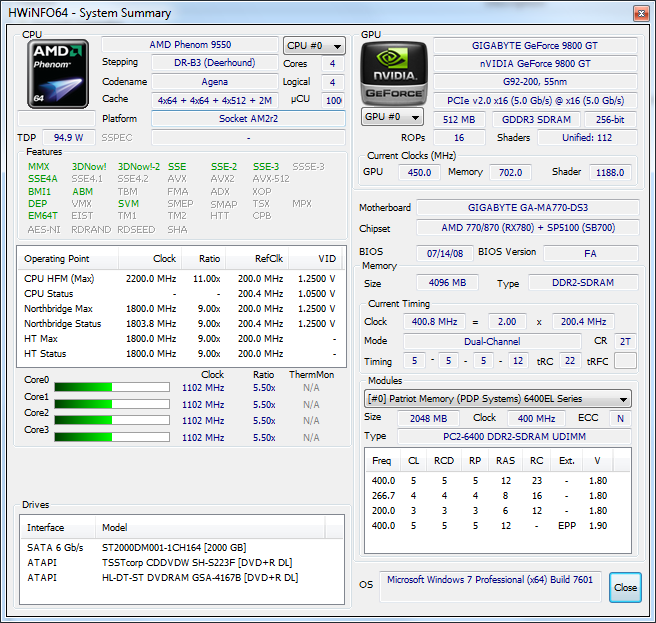Click the BIOS date 07/14/08 field
Screen dimensions: 656x623
click(445, 254)
